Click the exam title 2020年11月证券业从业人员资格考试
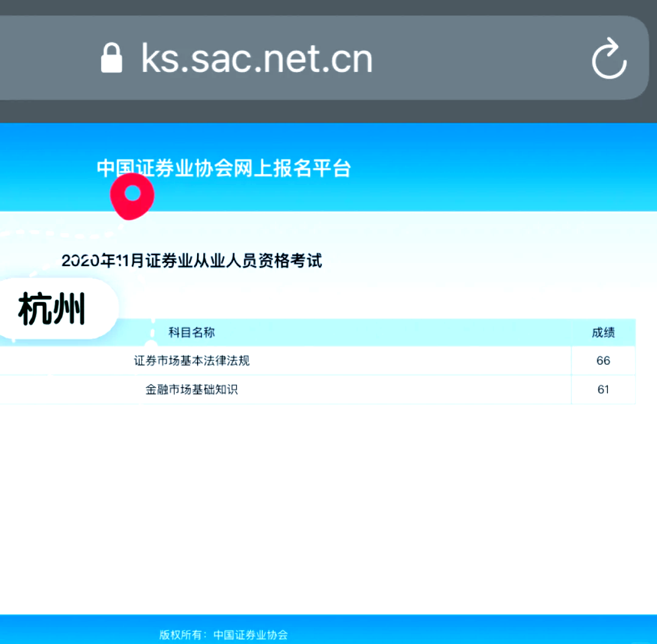The height and width of the screenshot is (644, 657). tap(192, 261)
